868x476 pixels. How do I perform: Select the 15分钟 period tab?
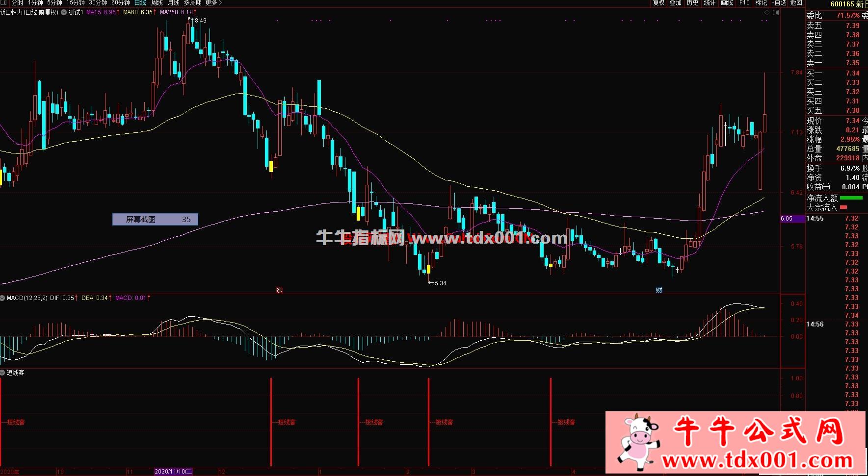point(76,3)
